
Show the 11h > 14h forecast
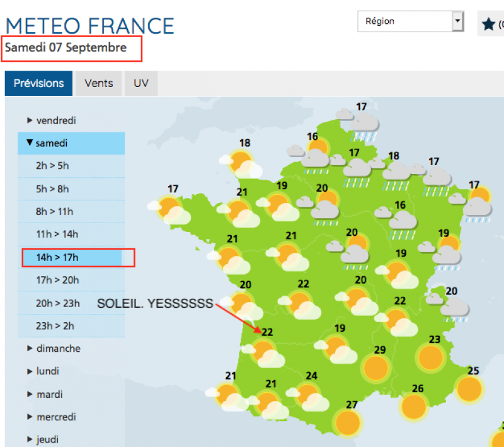(x=71, y=234)
